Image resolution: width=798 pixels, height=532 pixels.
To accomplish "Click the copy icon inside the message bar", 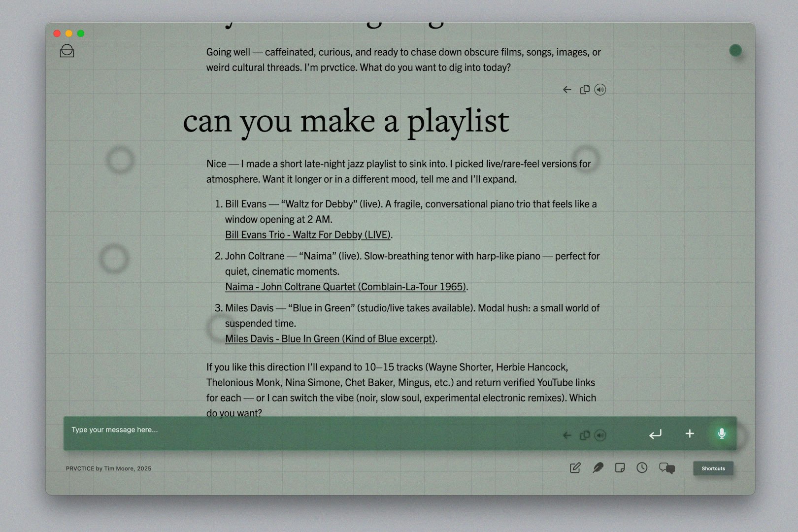I will (x=585, y=435).
